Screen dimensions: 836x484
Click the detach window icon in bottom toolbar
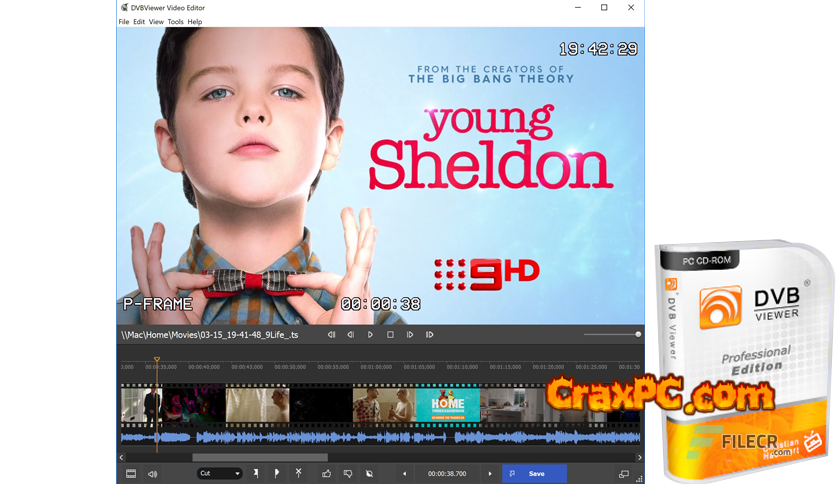pos(624,473)
